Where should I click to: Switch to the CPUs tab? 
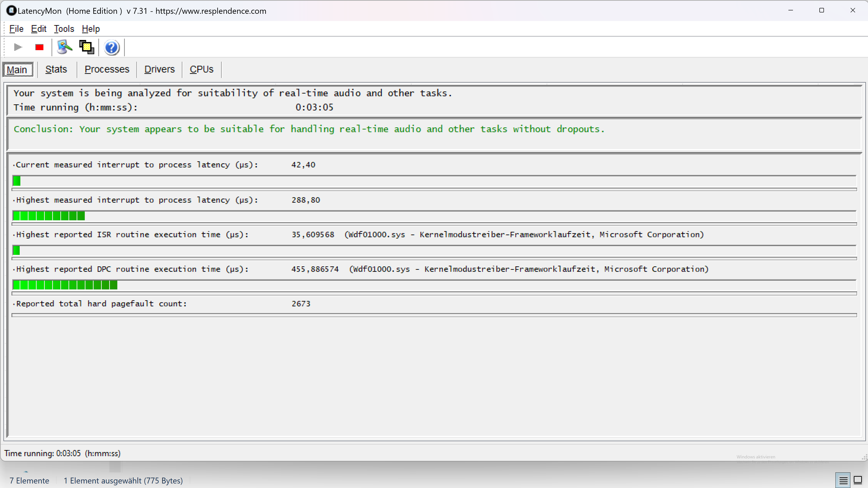(x=201, y=69)
